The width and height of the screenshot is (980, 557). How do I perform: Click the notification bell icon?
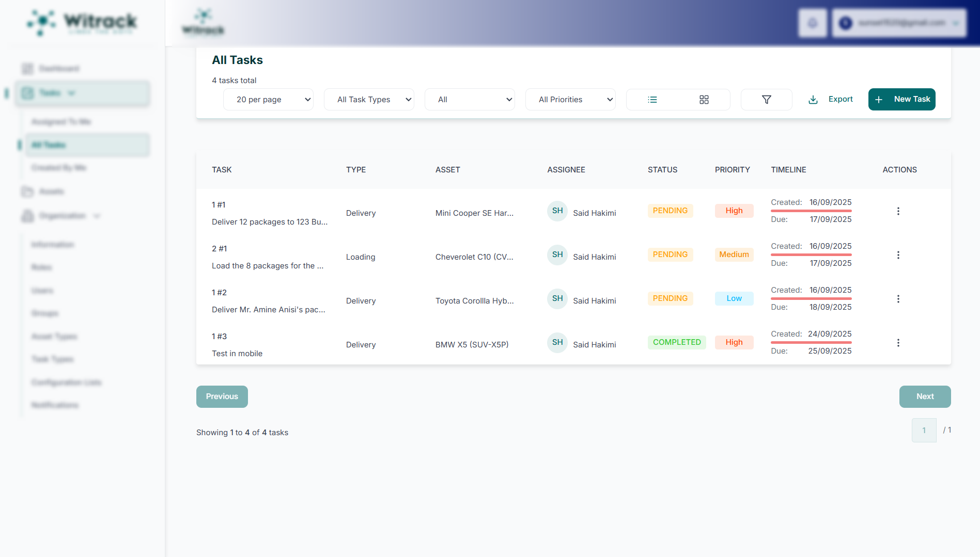coord(812,23)
